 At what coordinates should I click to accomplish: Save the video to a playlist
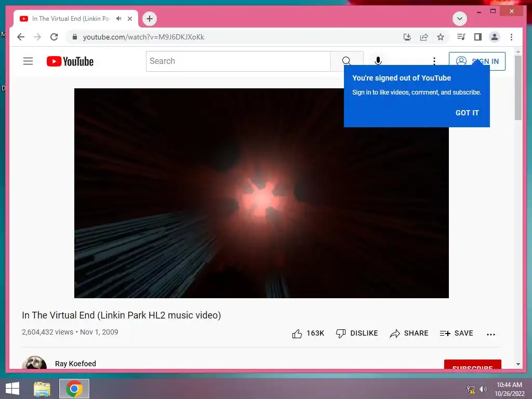(x=456, y=333)
